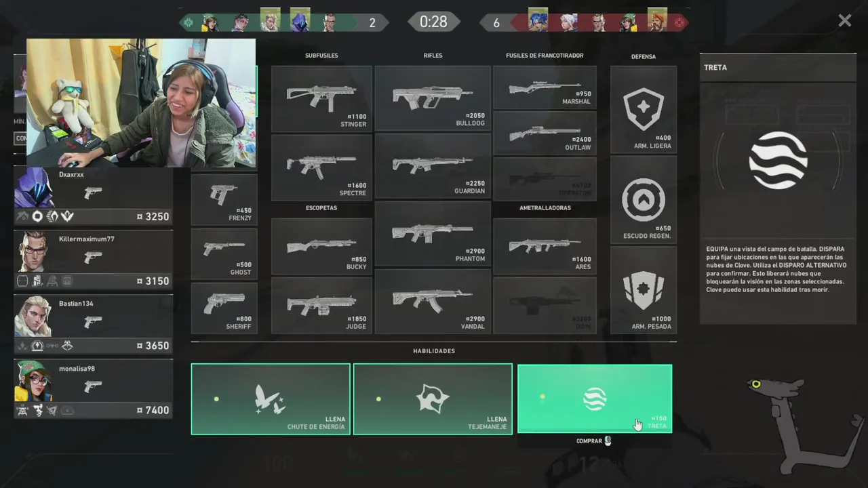Click the RIFLES category heading
868x488 pixels.
coord(433,56)
